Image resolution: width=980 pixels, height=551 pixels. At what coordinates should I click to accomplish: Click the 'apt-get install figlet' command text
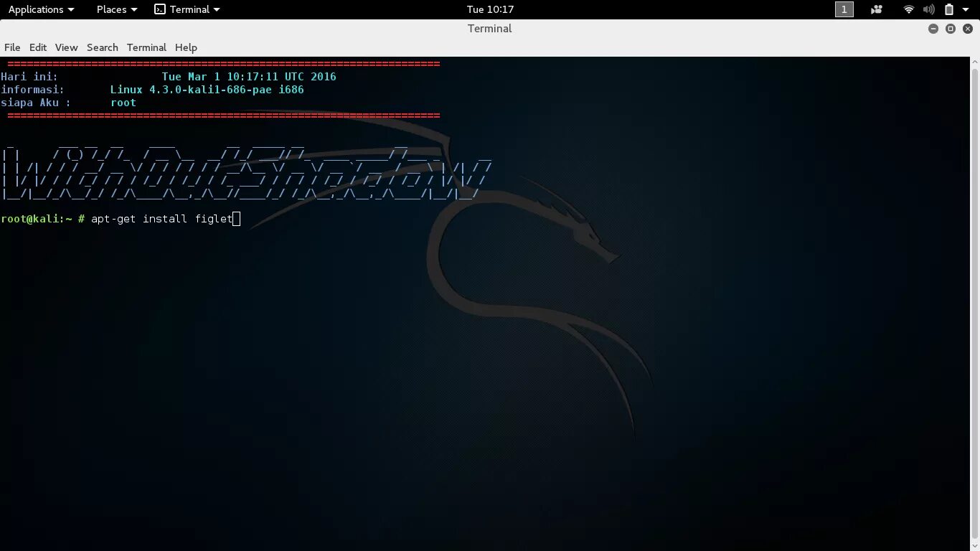162,219
